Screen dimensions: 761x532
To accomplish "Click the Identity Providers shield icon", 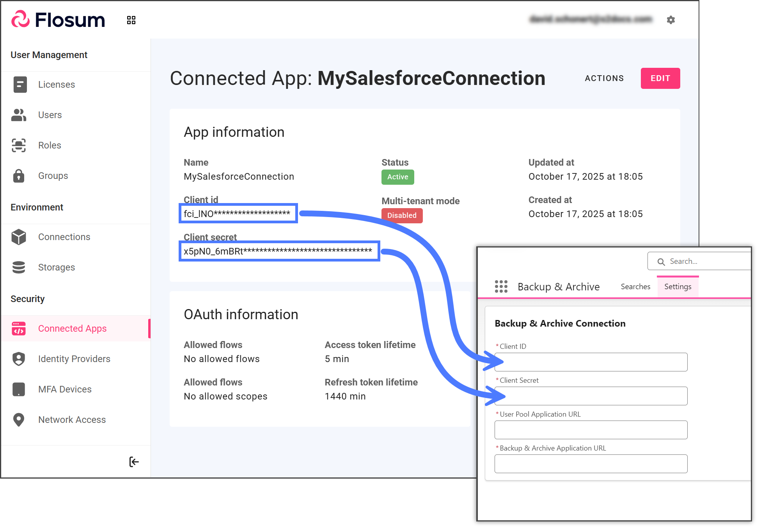I will tap(19, 359).
